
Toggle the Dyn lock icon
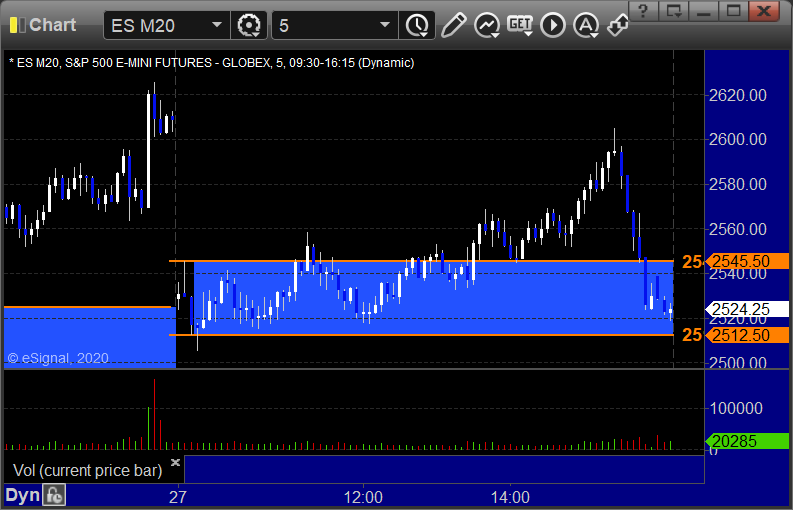tap(54, 495)
